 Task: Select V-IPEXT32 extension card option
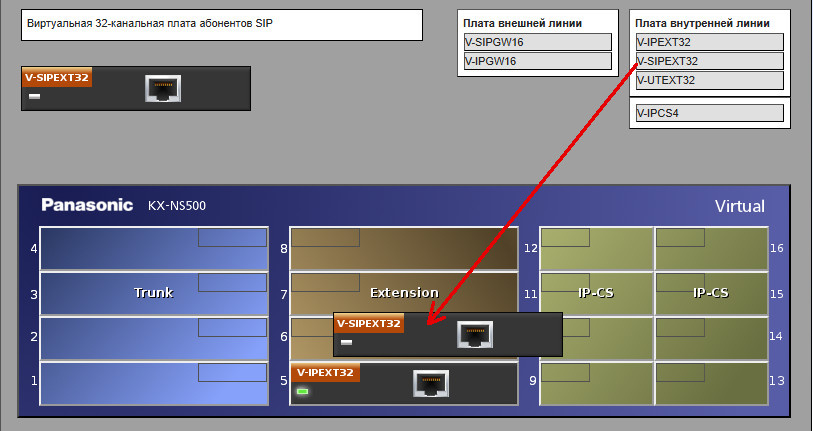click(709, 42)
